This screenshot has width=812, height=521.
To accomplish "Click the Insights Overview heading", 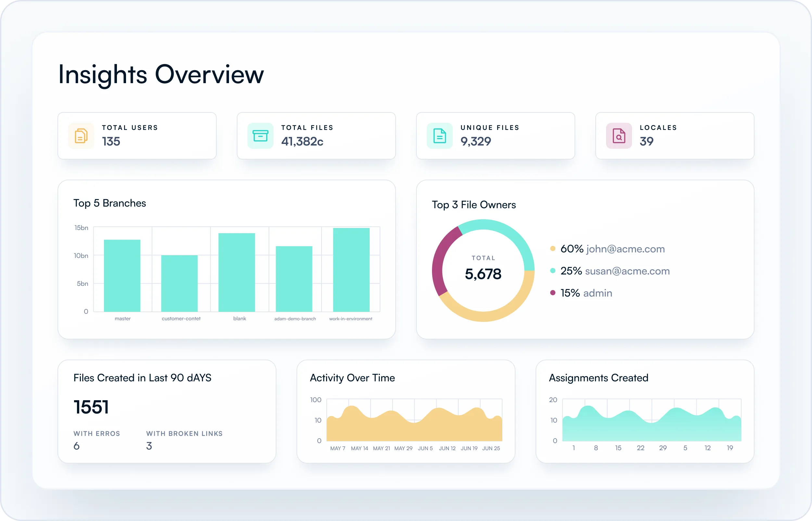I will (161, 74).
